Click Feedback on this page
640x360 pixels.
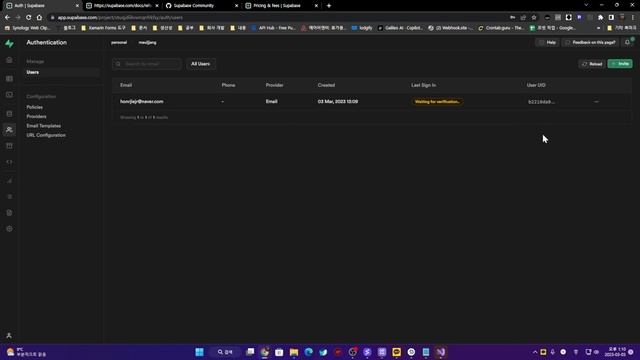point(590,42)
